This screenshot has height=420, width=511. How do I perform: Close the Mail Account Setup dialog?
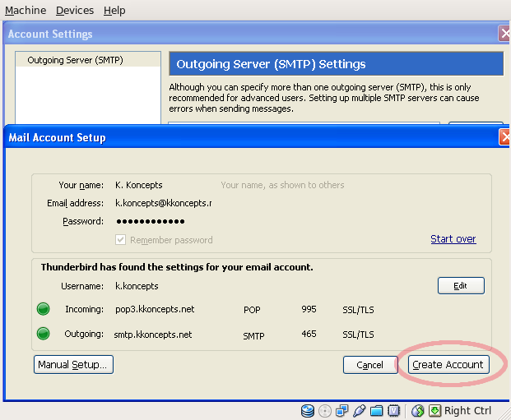(504, 137)
